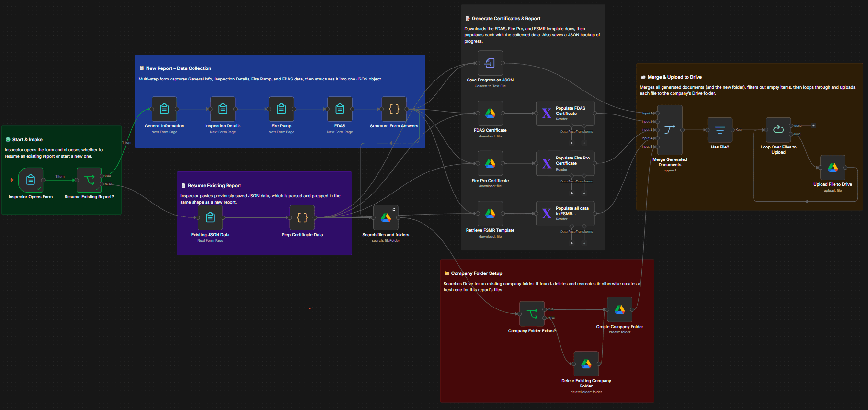The image size is (868, 410).
Task: Click the New Report – Data Collection title
Action: (x=178, y=68)
